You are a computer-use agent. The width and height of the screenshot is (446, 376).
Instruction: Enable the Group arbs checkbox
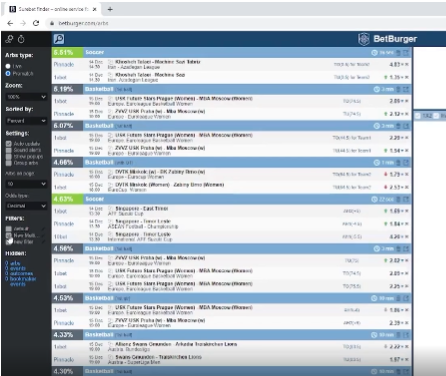(x=9, y=163)
